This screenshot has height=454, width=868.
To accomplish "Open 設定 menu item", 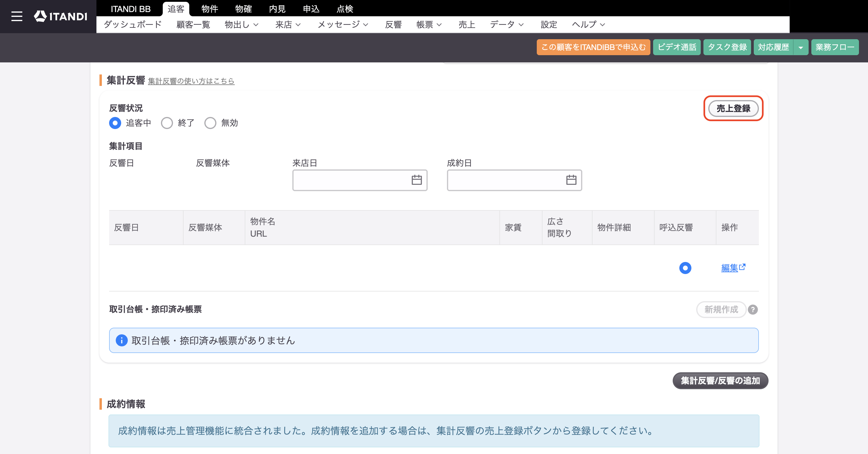I will [x=549, y=25].
